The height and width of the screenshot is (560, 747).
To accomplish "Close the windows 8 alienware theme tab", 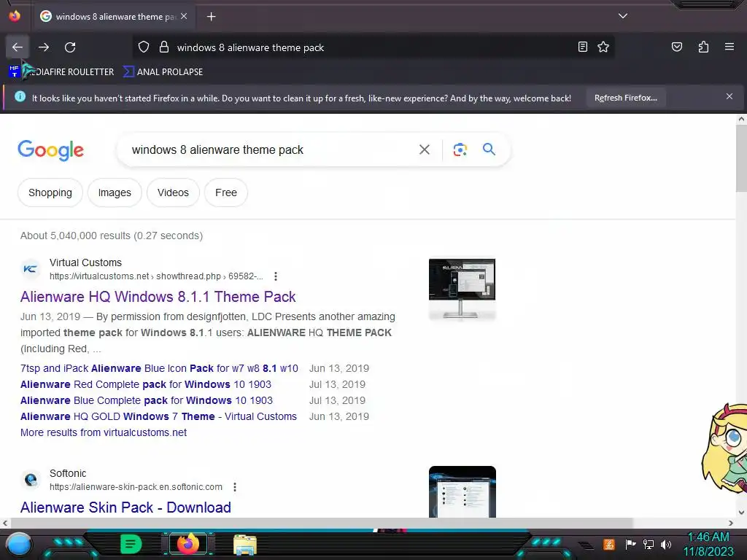I will (x=184, y=16).
